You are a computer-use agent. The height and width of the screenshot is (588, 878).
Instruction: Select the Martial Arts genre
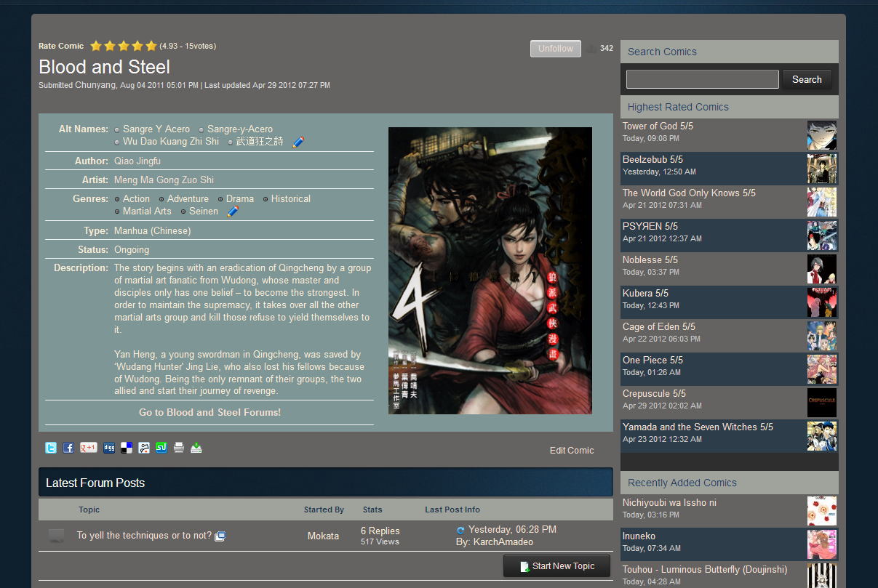coord(147,211)
